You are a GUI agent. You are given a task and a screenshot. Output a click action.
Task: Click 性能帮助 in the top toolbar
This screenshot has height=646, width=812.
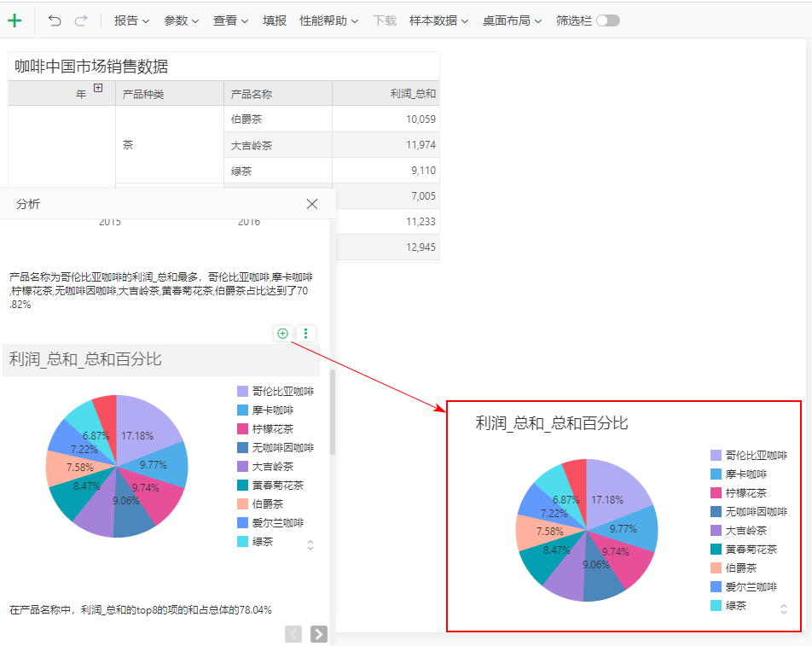tap(324, 19)
